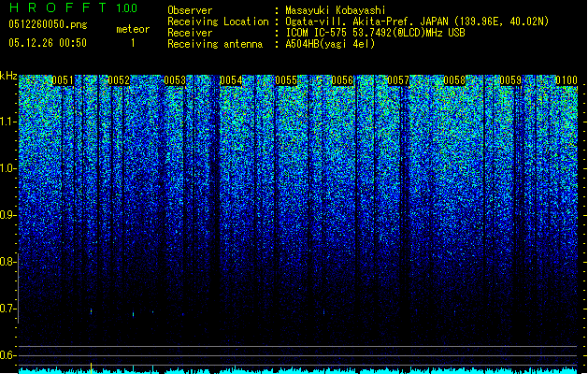
Task: Click the Receiving antenna label
Action: [215, 44]
